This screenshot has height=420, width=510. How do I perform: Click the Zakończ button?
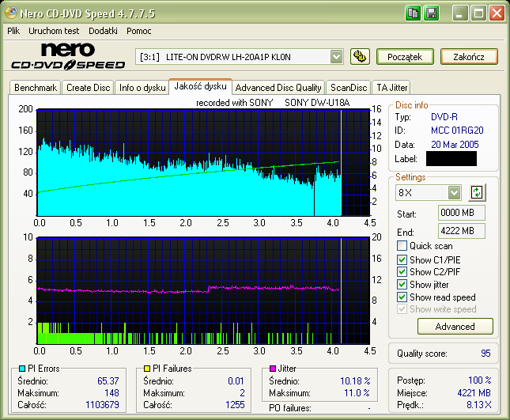click(x=469, y=57)
